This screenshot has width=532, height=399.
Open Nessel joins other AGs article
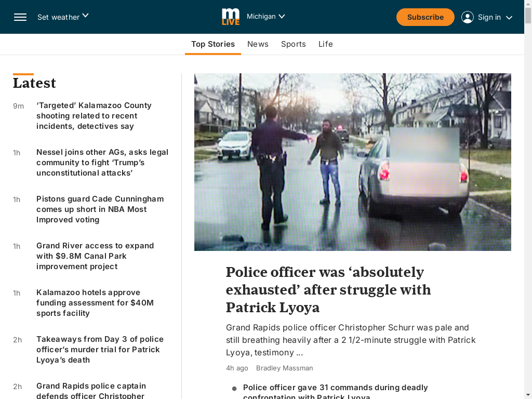click(102, 163)
